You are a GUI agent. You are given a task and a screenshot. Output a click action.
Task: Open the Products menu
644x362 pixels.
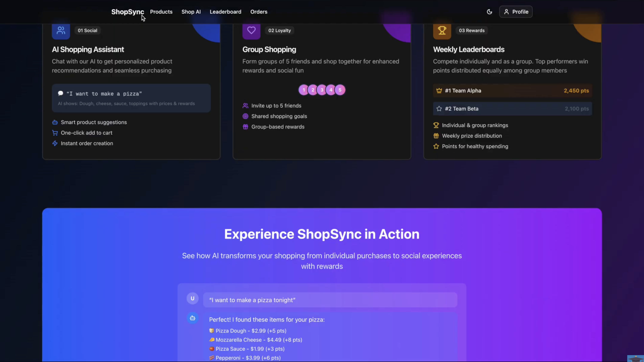click(161, 12)
